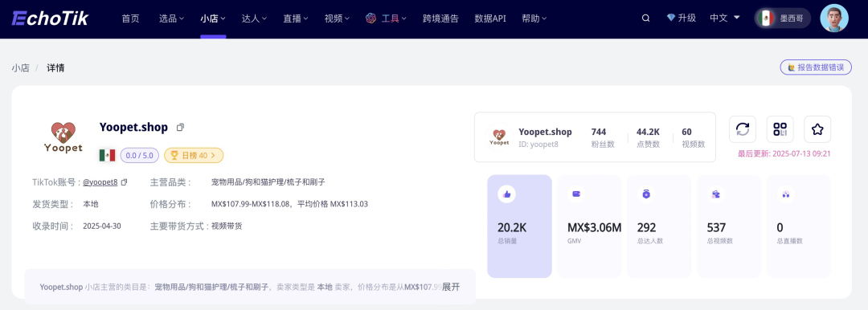Image resolution: width=868 pixels, height=310 pixels.
Task: Click the 发货类型 本地 value
Action: coord(91,204)
